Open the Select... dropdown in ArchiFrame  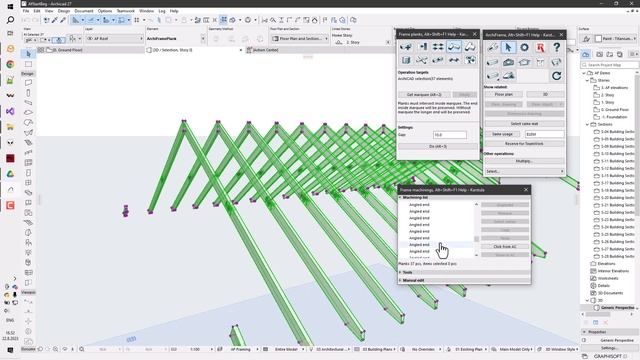click(524, 171)
